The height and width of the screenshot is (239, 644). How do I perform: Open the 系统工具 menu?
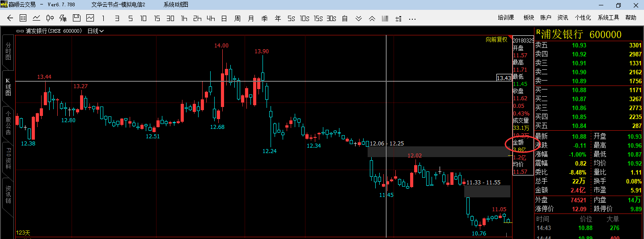click(x=608, y=18)
